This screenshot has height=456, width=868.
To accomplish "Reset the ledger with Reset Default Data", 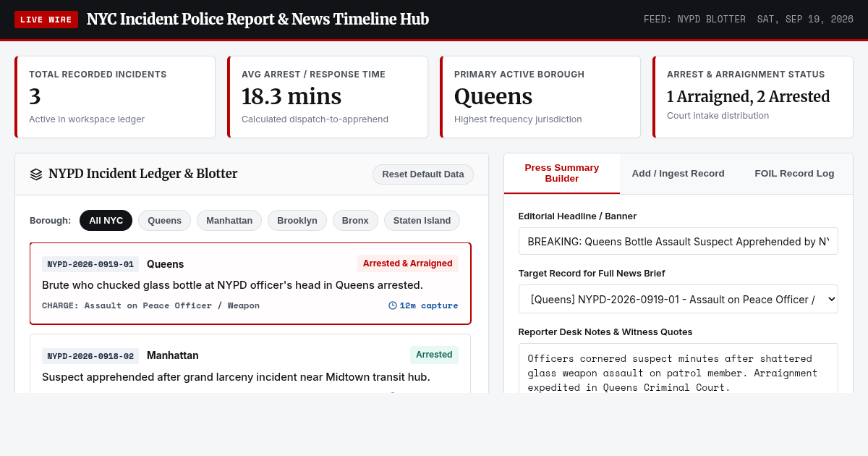I will (423, 174).
